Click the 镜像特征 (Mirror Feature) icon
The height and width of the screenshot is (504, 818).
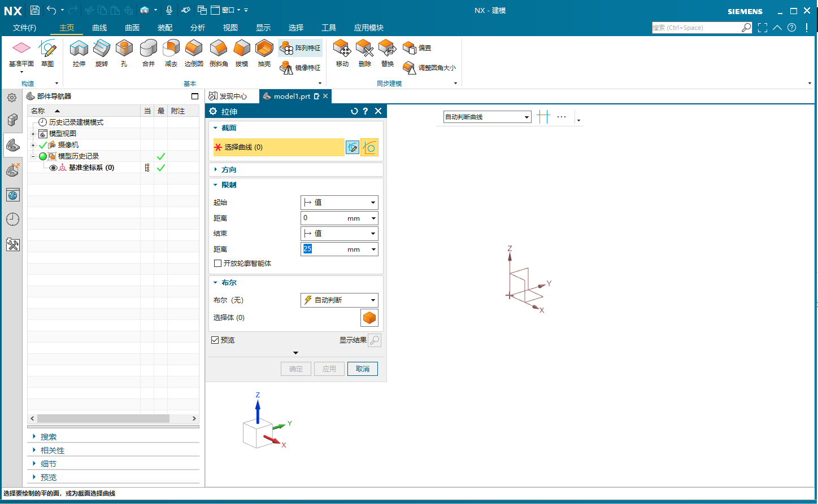(x=287, y=68)
